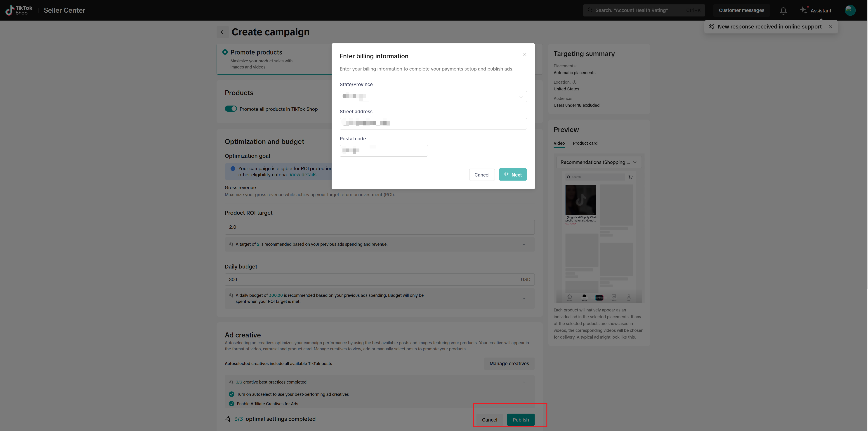Select the Promote products radio button

(x=225, y=52)
